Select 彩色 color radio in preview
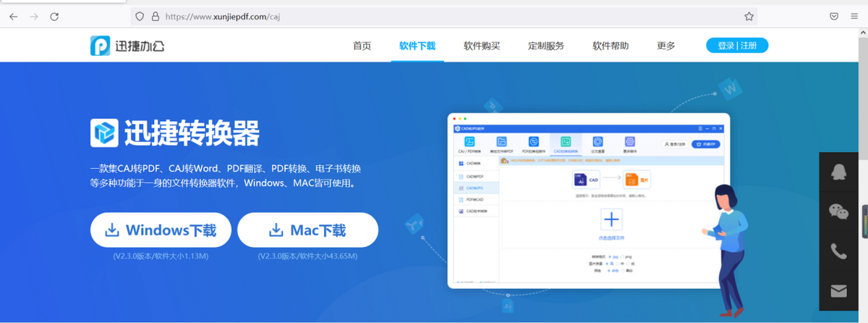 610,271
